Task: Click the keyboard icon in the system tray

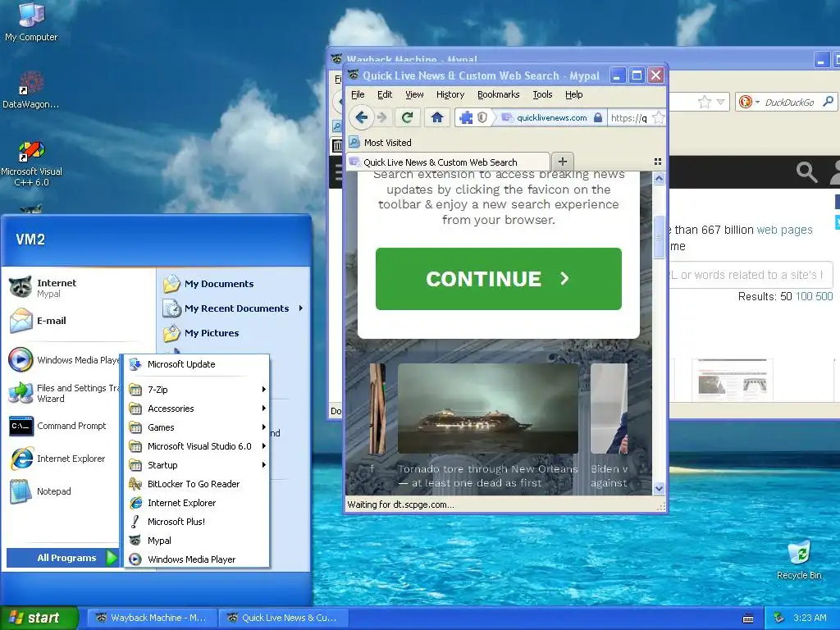Action: (748, 619)
